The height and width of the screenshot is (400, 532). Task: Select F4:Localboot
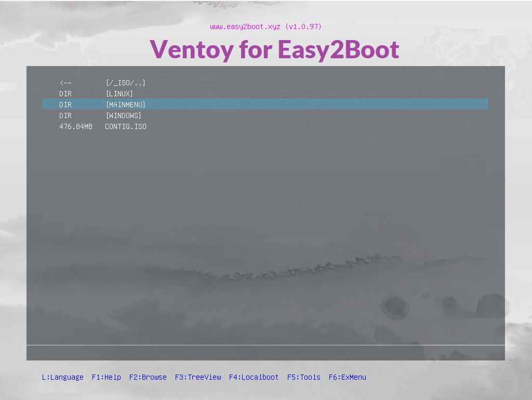pos(254,377)
